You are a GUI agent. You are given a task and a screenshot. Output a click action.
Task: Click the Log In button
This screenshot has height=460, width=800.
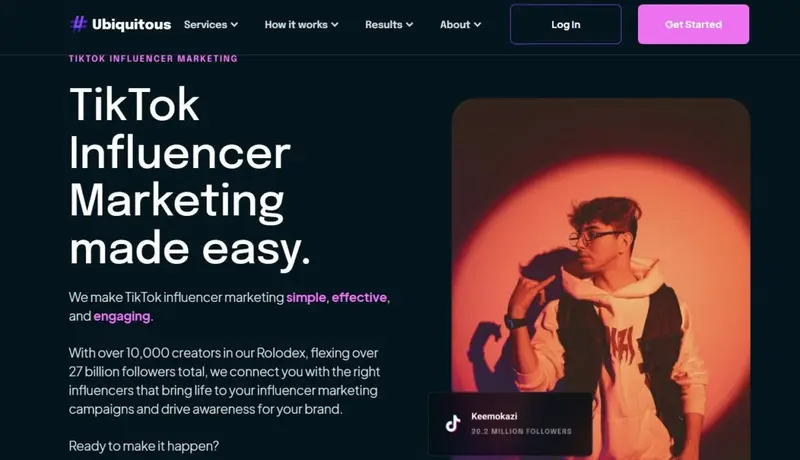coord(566,24)
